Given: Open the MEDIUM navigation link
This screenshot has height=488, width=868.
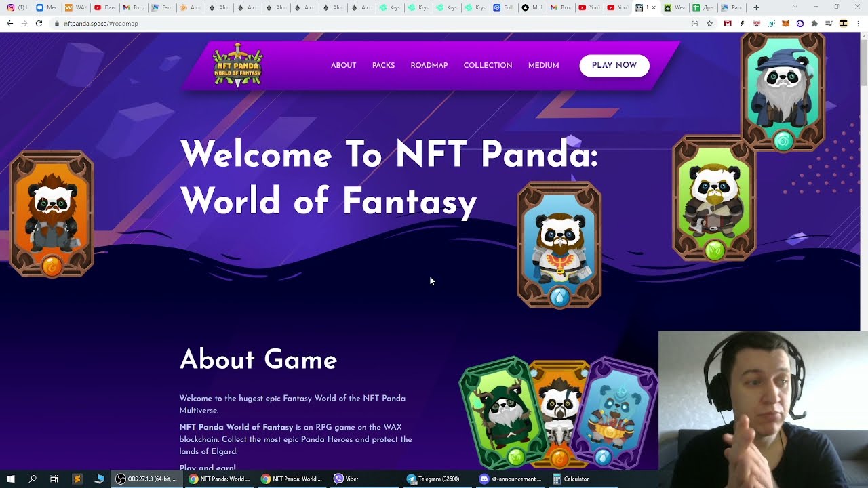Looking at the screenshot, I should pyautogui.click(x=543, y=66).
